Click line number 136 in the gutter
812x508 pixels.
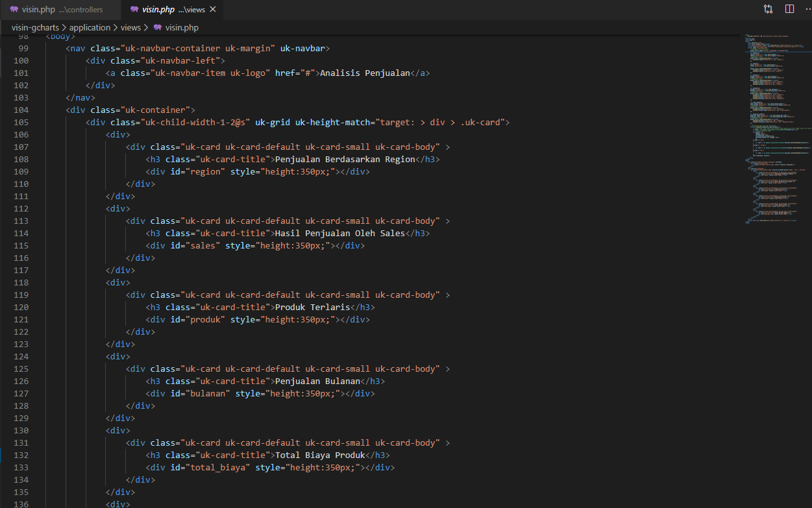tap(21, 504)
